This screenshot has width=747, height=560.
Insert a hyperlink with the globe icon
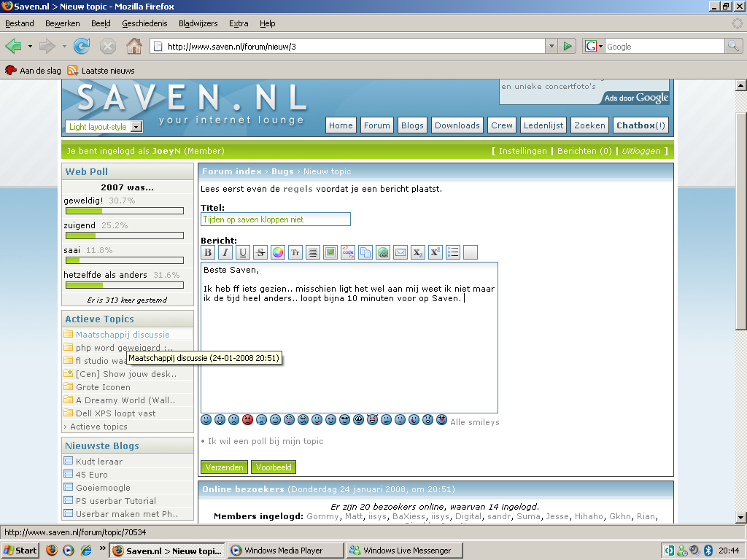pyautogui.click(x=383, y=252)
